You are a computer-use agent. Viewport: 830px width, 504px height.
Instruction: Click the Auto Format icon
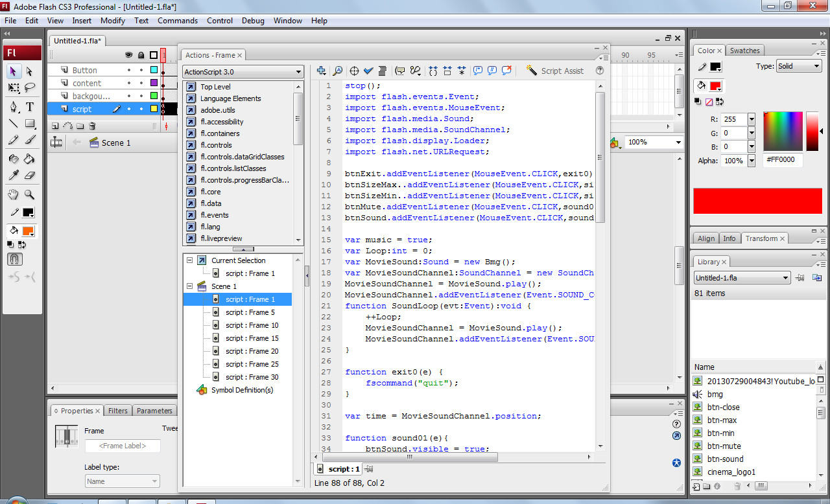[383, 71]
